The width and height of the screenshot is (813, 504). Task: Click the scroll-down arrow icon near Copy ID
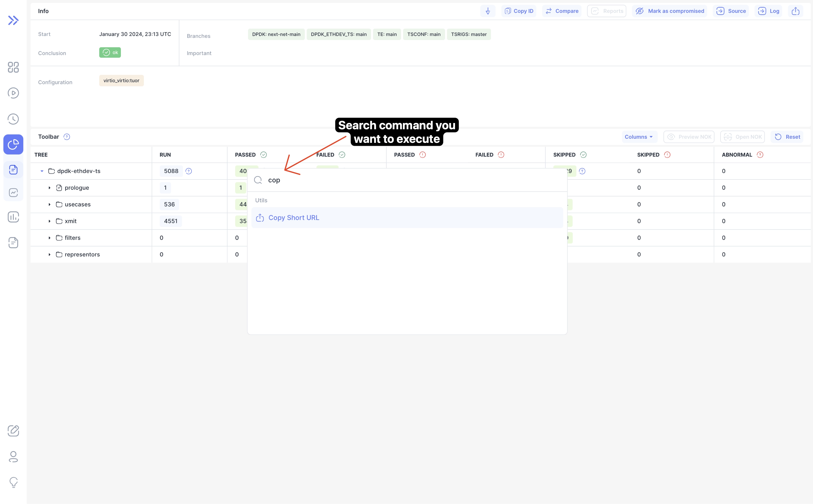tap(488, 11)
